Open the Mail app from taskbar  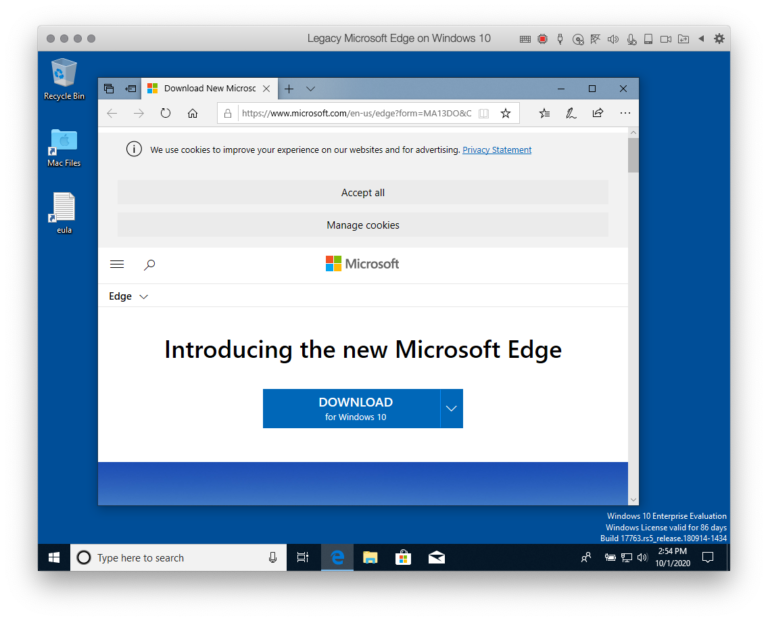pyautogui.click(x=436, y=557)
